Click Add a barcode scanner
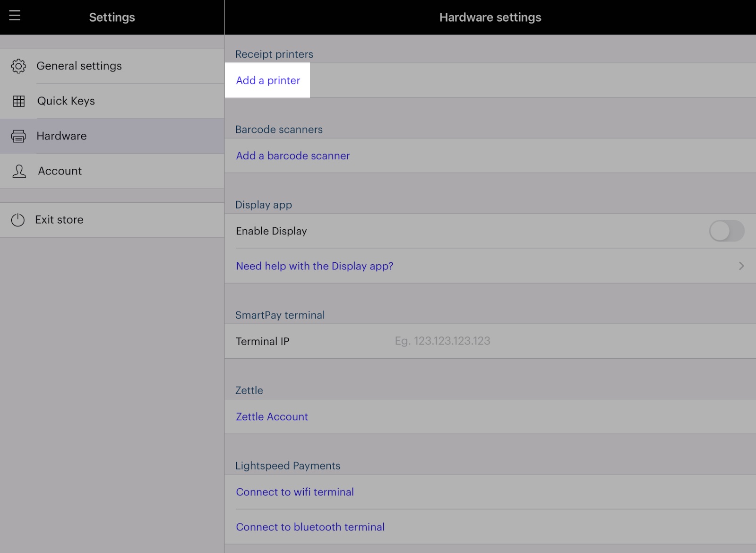The height and width of the screenshot is (553, 756). click(x=292, y=156)
